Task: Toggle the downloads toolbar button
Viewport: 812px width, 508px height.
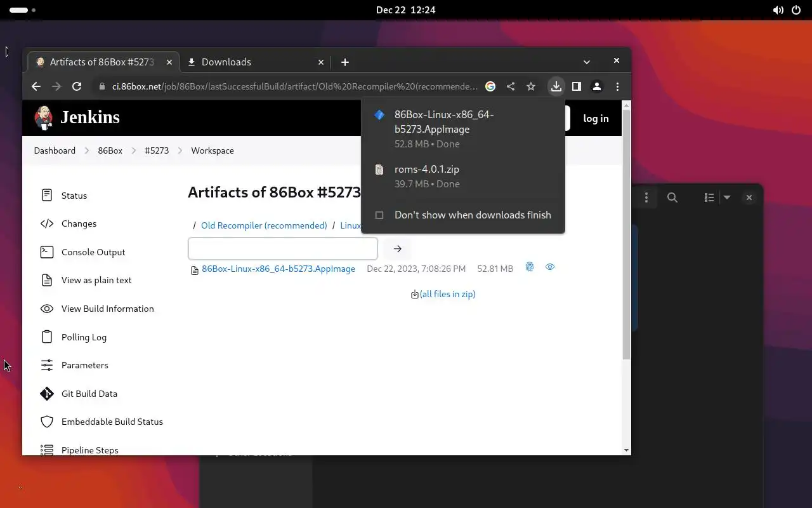Action: (556, 86)
